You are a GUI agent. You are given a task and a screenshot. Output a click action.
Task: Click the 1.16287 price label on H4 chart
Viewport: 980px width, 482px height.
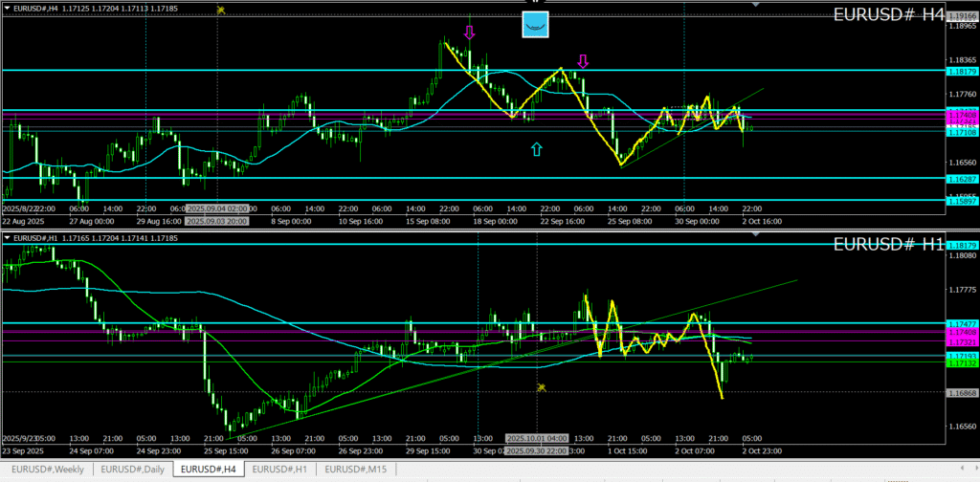coord(961,179)
